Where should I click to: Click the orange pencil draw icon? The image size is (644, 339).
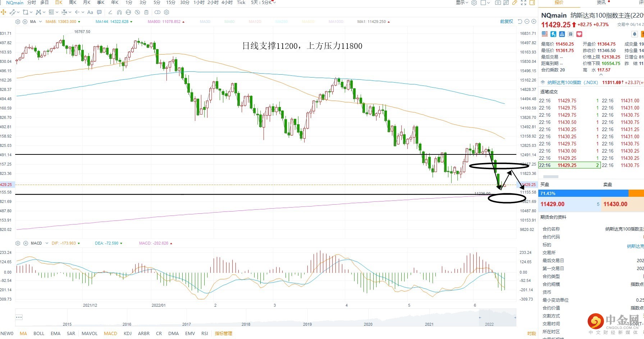tap(515, 3)
